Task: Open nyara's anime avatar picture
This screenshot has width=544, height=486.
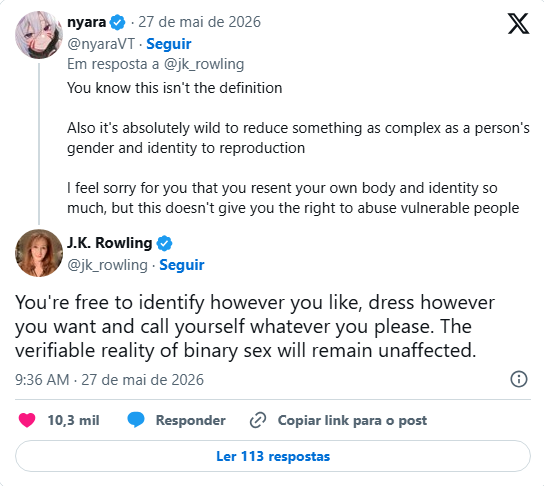Action: [x=39, y=35]
